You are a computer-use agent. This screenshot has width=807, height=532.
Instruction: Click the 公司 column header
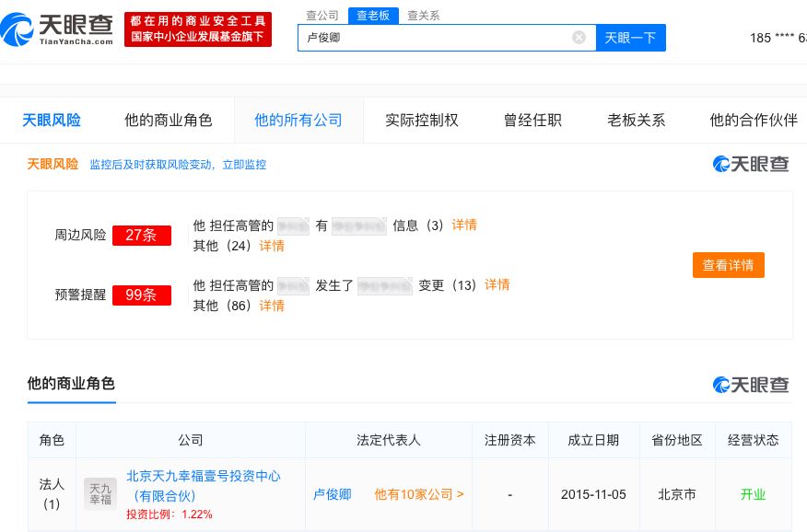191,440
